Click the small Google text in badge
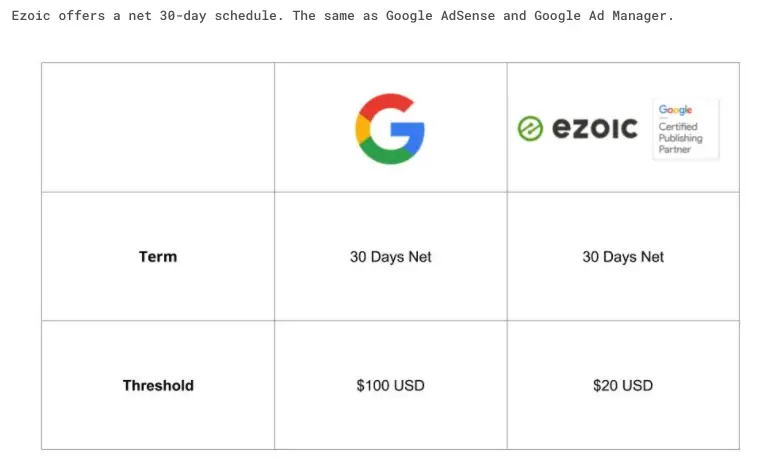Image resolution: width=762 pixels, height=468 pixels. click(x=675, y=110)
